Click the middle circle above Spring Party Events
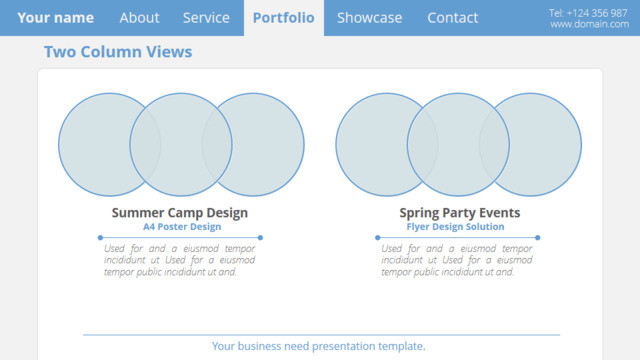640x360 pixels. (458, 144)
